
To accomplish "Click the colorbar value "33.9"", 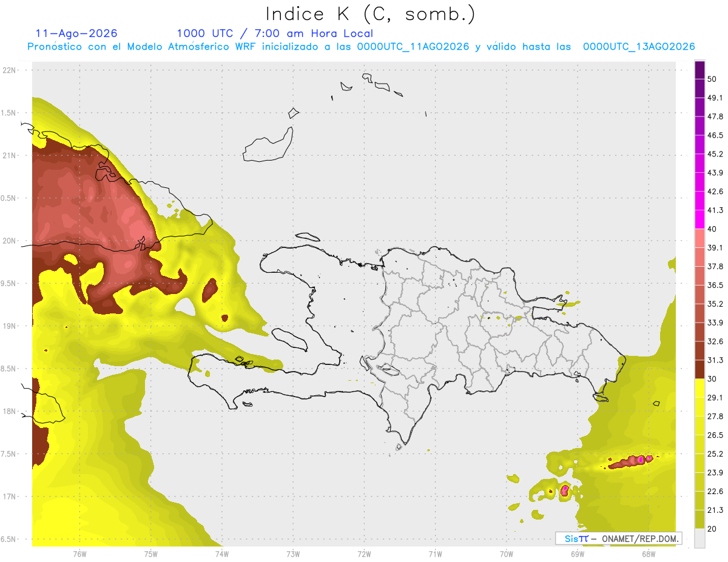I will click(x=715, y=323).
